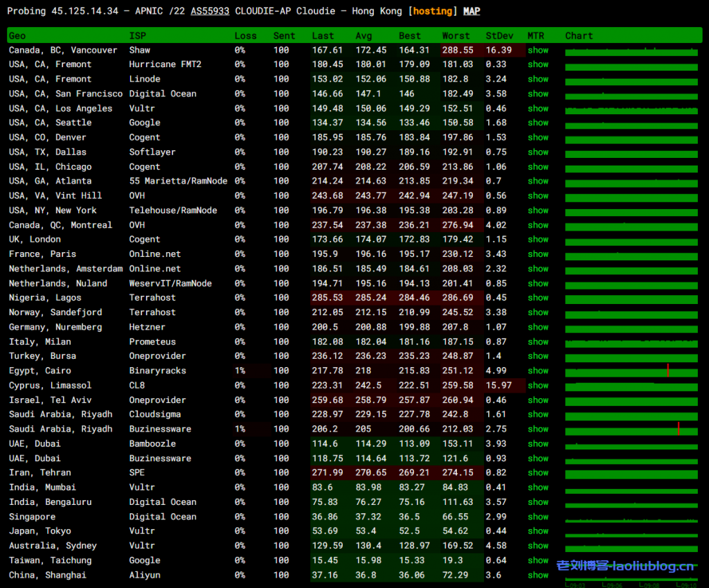Screen dimensions: 709x588
Task: Open the MAP link in the header
Action: [471, 11]
